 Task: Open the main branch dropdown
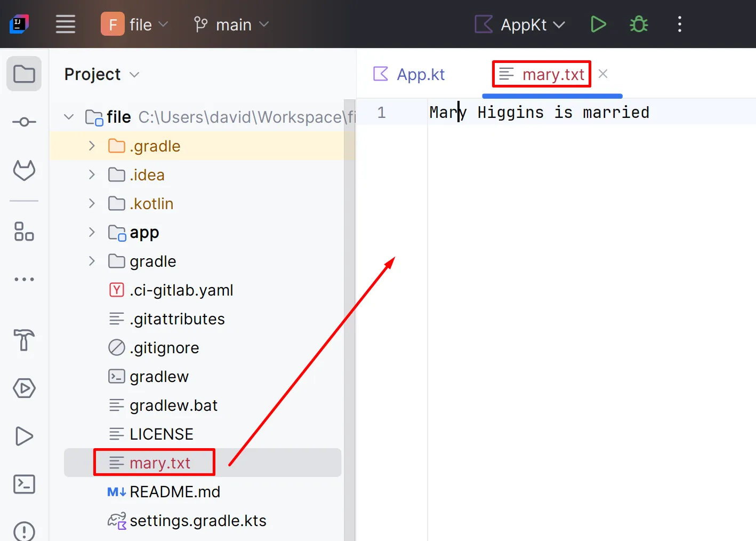(x=231, y=25)
